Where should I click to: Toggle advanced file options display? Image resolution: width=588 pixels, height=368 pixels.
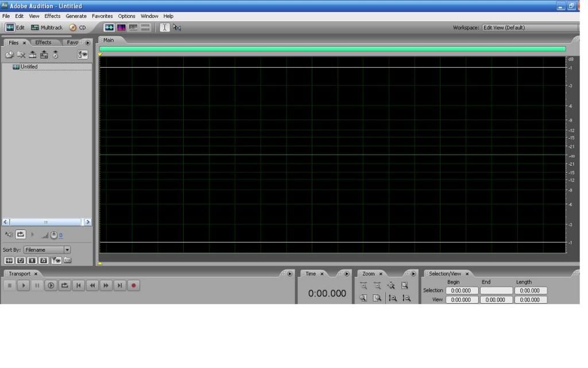pos(83,55)
